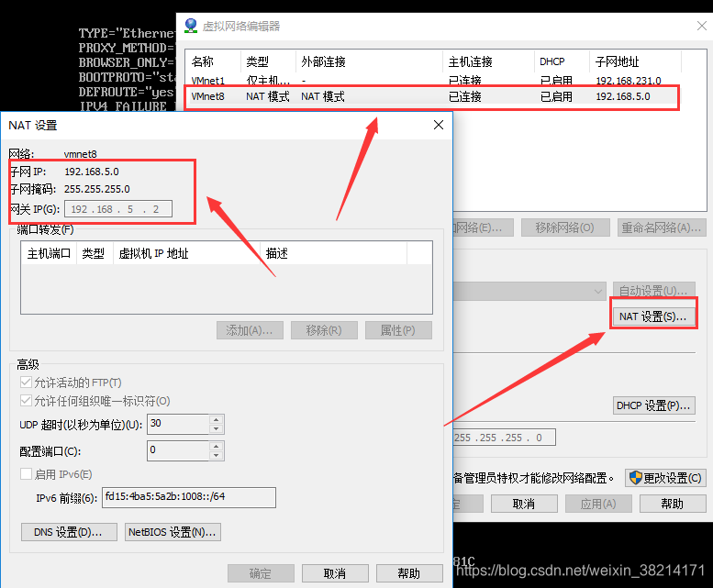
Task: Click the IPv6 前缀 input field
Action: 189,497
